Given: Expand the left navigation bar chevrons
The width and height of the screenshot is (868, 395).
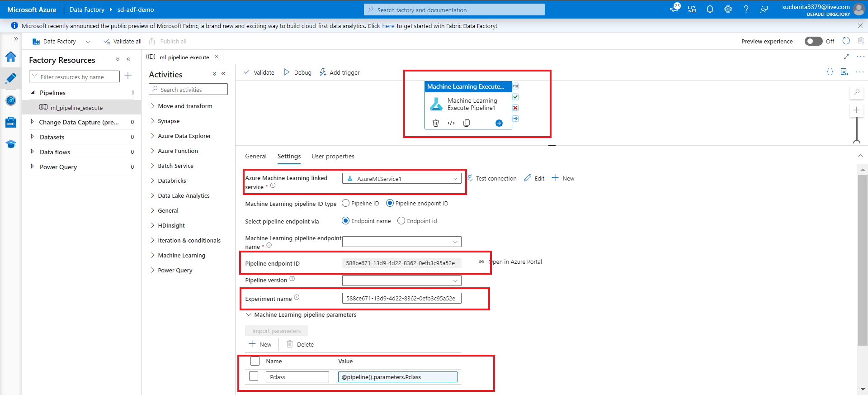Looking at the screenshot, I should (16, 39).
